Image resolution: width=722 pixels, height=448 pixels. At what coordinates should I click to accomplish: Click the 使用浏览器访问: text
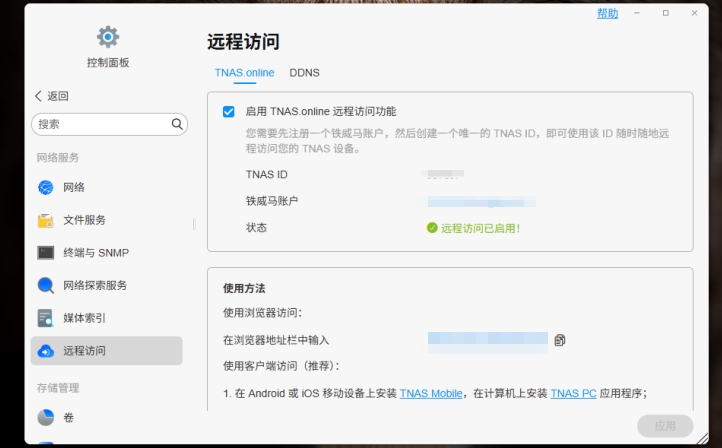[x=262, y=313]
